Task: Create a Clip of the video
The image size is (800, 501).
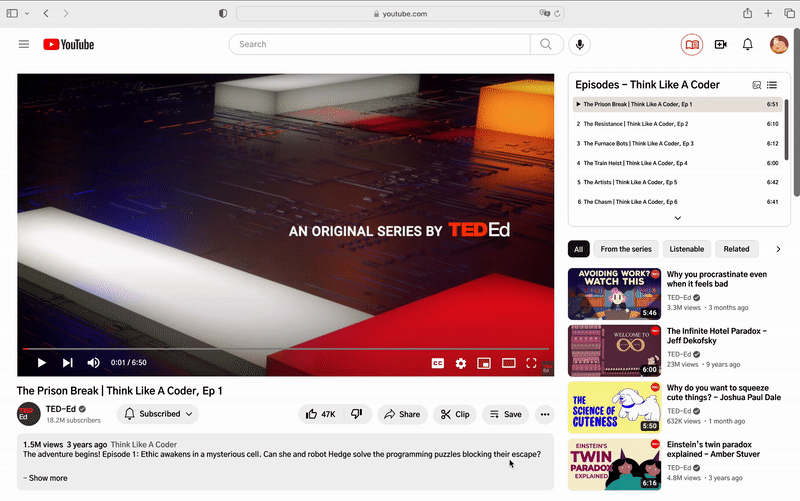Action: 455,414
